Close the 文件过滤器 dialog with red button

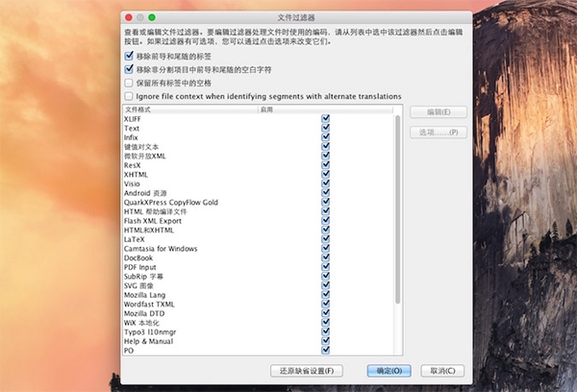[129, 17]
